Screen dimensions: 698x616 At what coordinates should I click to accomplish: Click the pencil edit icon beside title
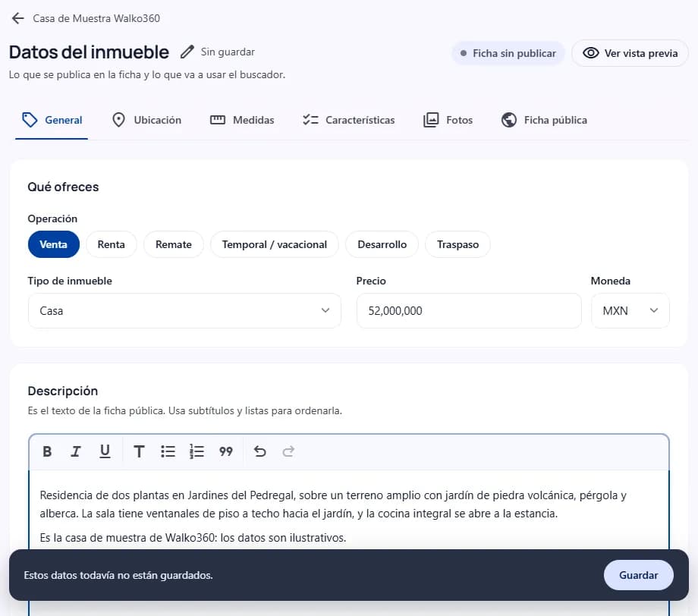coord(187,52)
